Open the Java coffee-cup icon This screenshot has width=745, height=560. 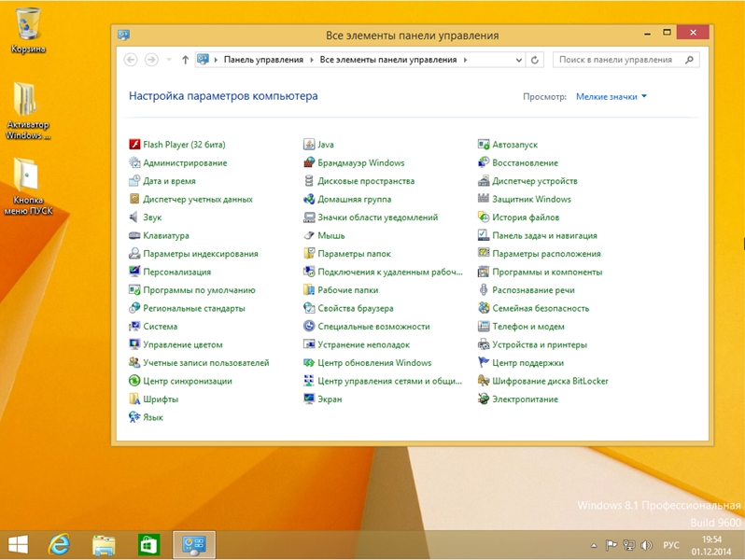pyautogui.click(x=309, y=145)
